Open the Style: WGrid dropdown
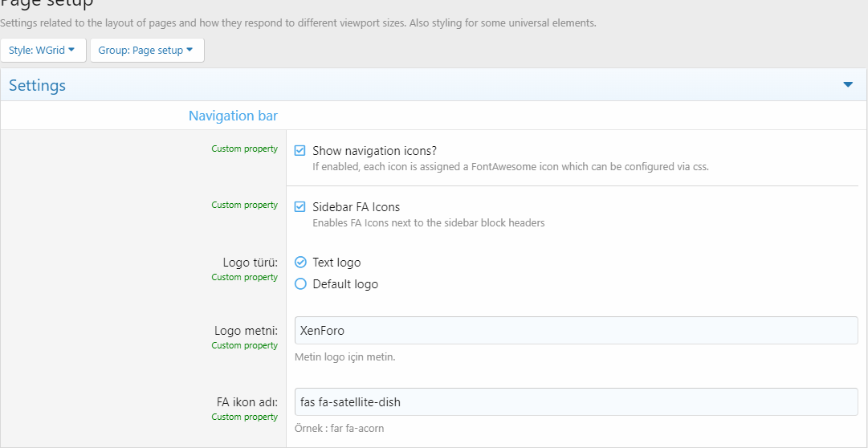 43,51
